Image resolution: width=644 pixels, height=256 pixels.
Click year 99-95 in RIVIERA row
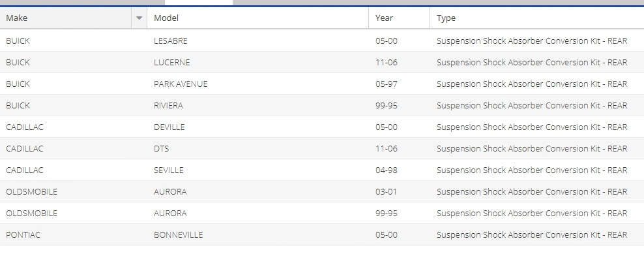point(386,105)
